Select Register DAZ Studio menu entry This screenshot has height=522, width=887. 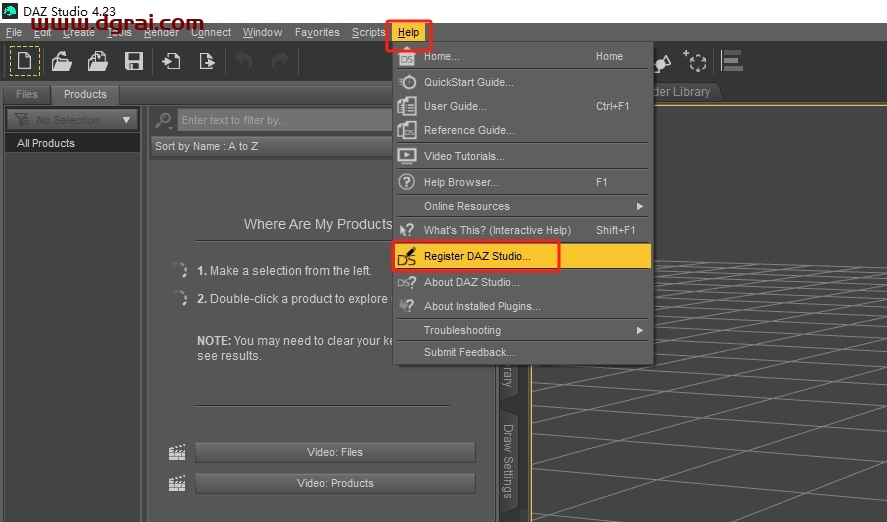pos(477,256)
